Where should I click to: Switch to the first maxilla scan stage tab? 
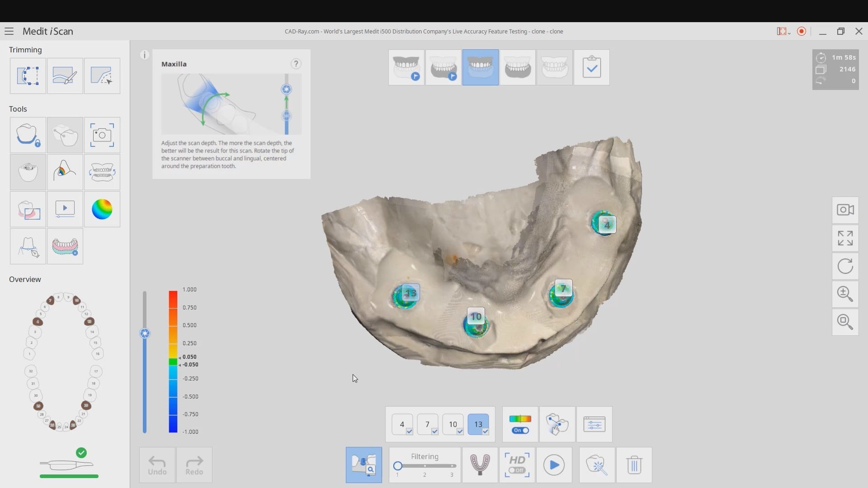tap(406, 67)
